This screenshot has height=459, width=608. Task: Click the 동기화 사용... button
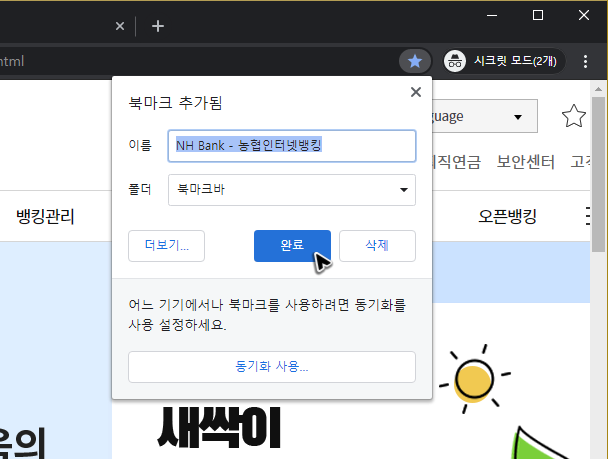(272, 367)
